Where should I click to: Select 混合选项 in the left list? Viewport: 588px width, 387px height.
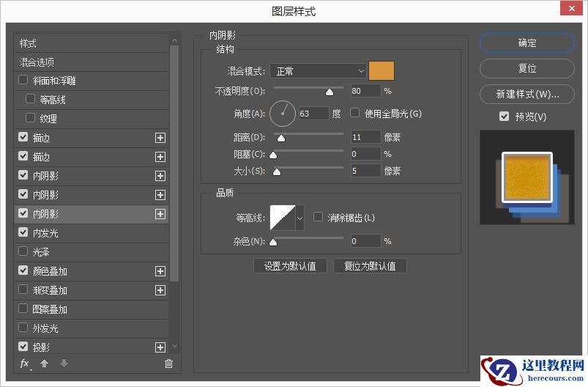coord(92,62)
